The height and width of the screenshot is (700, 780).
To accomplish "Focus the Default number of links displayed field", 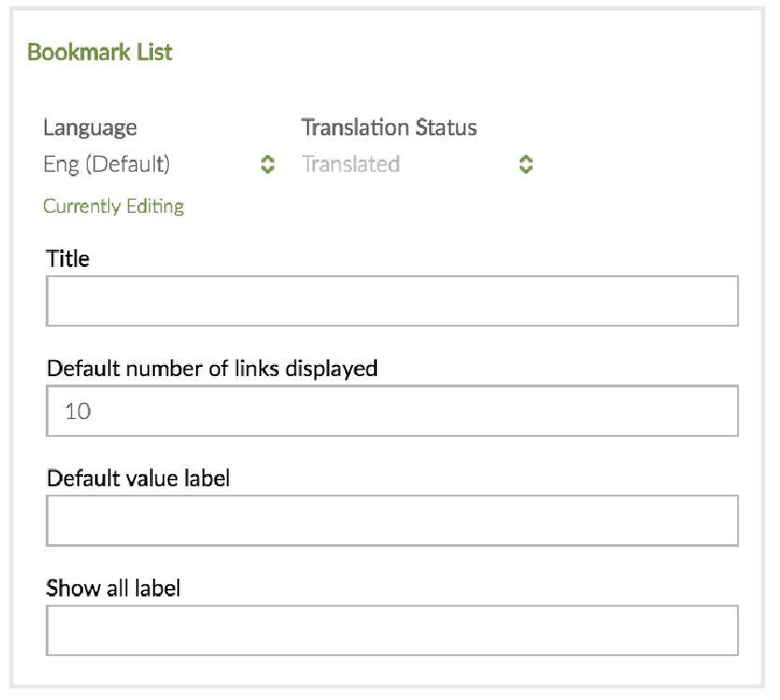I will pyautogui.click(x=392, y=411).
